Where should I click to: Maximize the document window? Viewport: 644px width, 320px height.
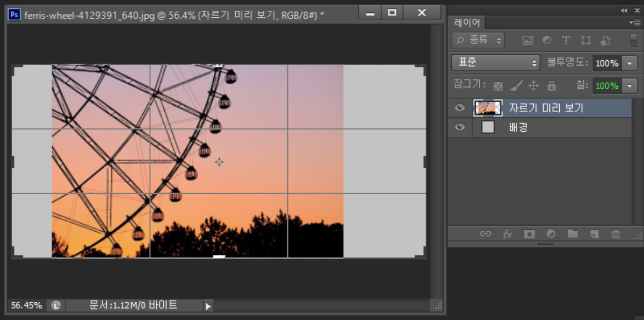(x=392, y=13)
